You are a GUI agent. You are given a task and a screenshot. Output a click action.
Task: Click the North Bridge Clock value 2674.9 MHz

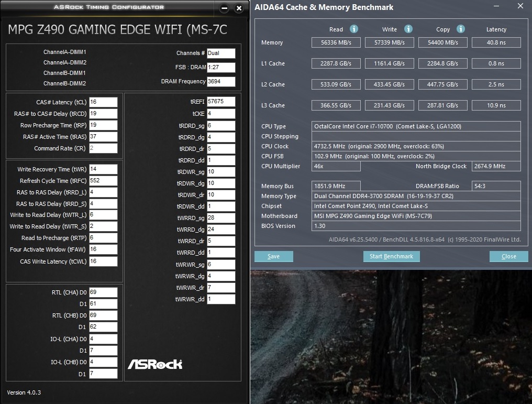[x=496, y=166]
